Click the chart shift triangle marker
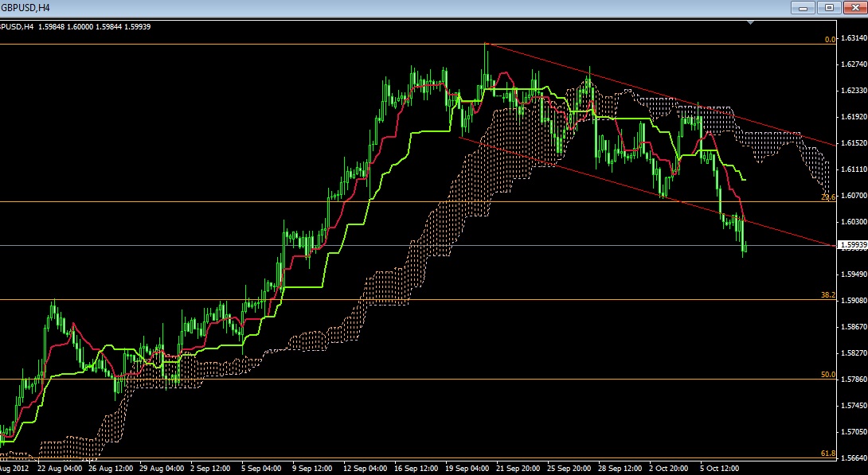 click(750, 22)
